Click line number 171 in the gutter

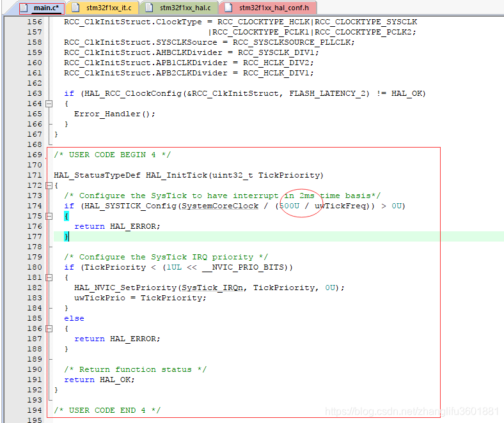click(35, 175)
